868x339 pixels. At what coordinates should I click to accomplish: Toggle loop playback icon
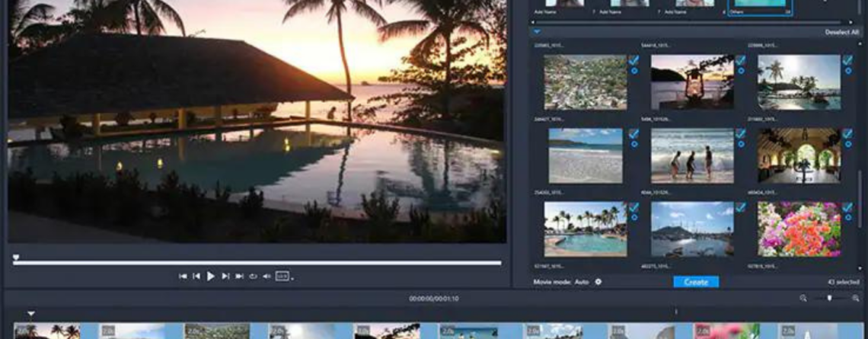point(253,276)
